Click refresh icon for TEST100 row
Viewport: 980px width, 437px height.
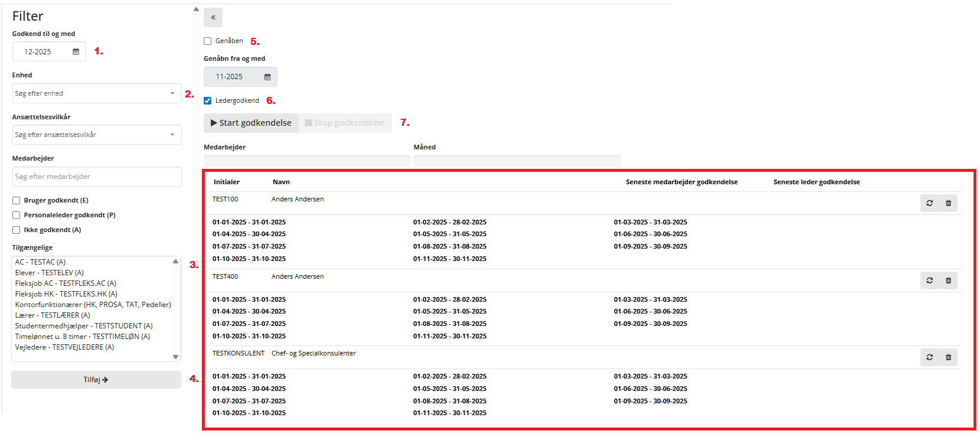point(929,203)
